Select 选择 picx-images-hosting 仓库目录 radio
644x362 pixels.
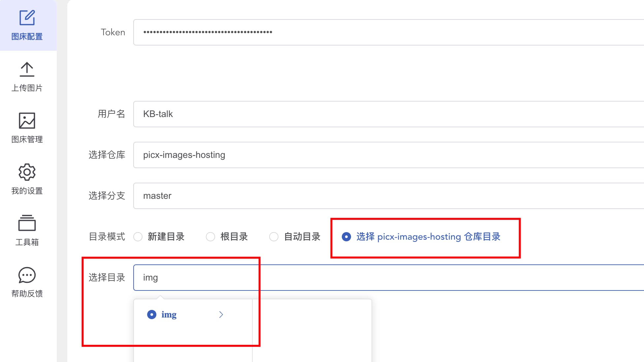tap(346, 237)
